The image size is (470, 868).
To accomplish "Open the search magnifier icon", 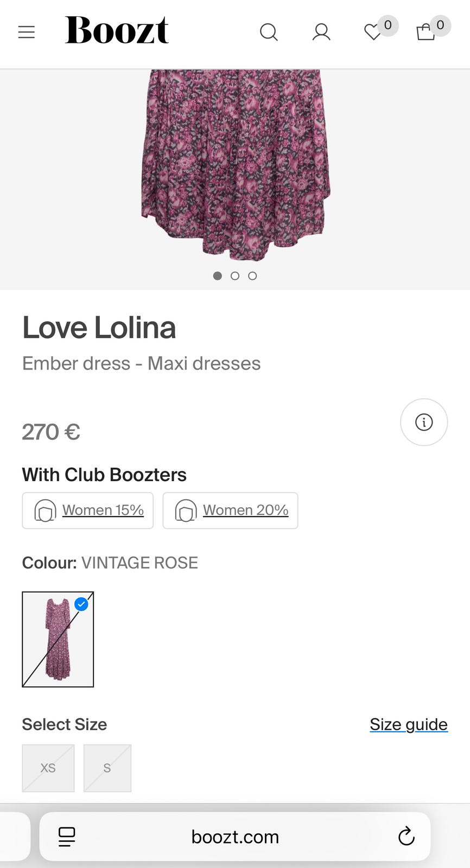I will tap(269, 33).
